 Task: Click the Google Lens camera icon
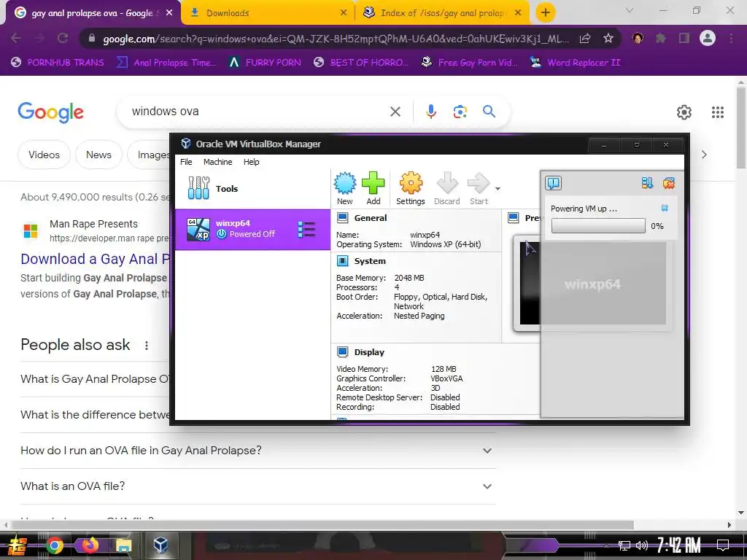(x=460, y=112)
